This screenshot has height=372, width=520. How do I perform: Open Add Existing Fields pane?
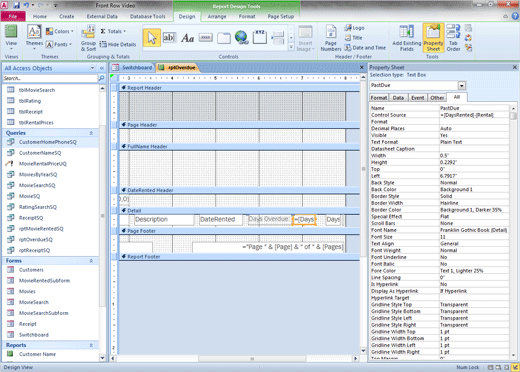click(407, 38)
